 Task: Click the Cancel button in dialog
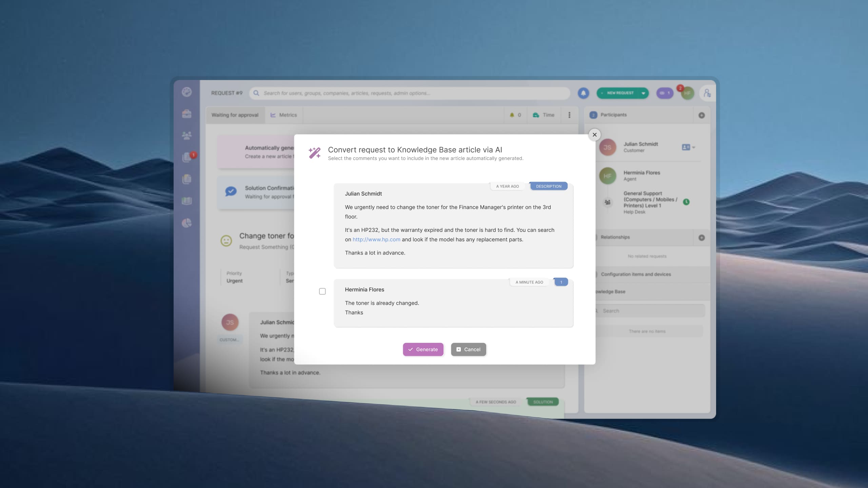click(468, 349)
